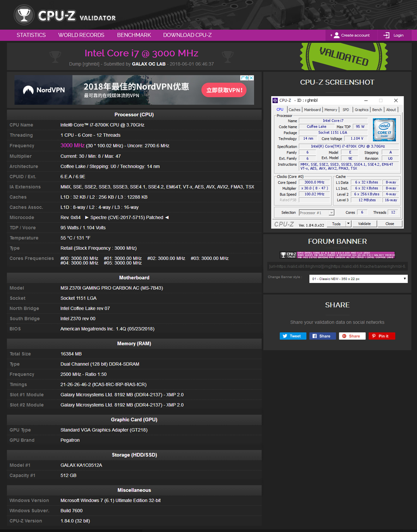Click the Pinterest P icon
The width and height of the screenshot is (417, 532).
tap(374, 336)
